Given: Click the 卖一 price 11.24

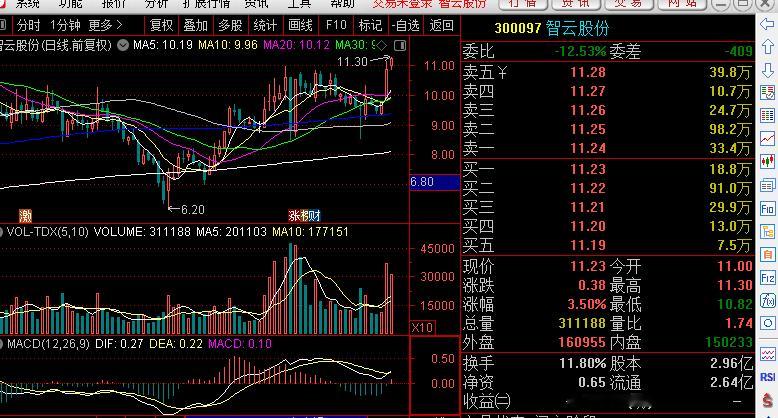Looking at the screenshot, I should [x=588, y=148].
